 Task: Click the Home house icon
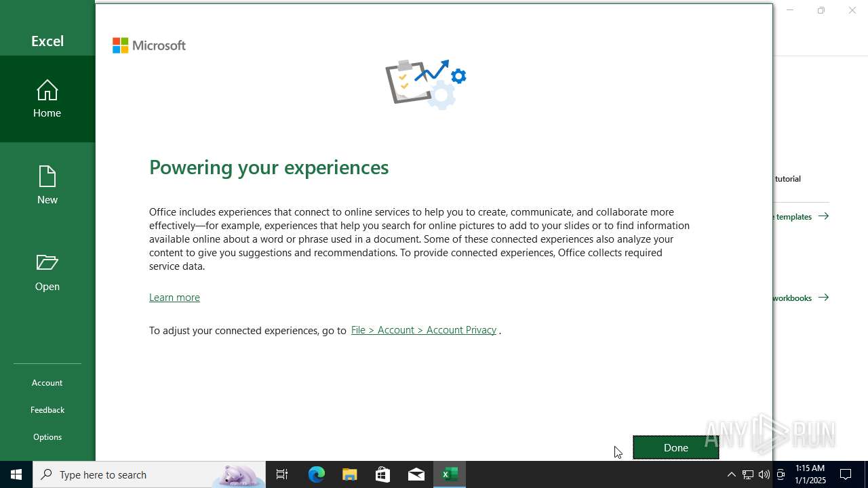pyautogui.click(x=47, y=90)
